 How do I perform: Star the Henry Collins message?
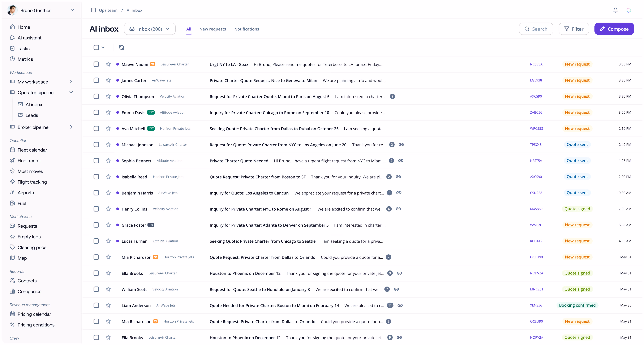pos(108,209)
